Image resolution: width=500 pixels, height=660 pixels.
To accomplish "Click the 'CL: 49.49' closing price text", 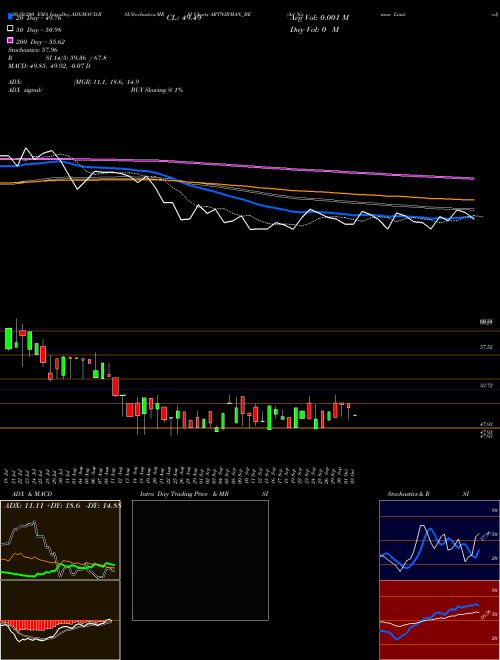I will (184, 18).
